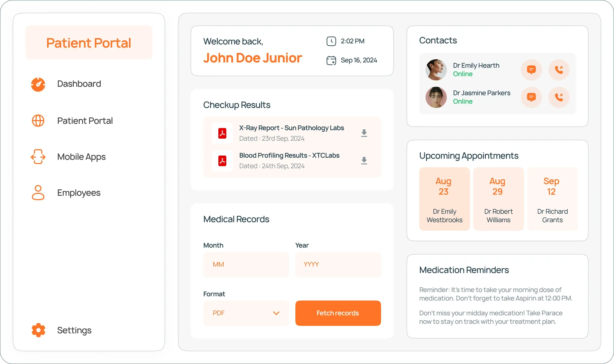
Task: Start a chat with Dr Emily Hearth
Action: pos(531,70)
